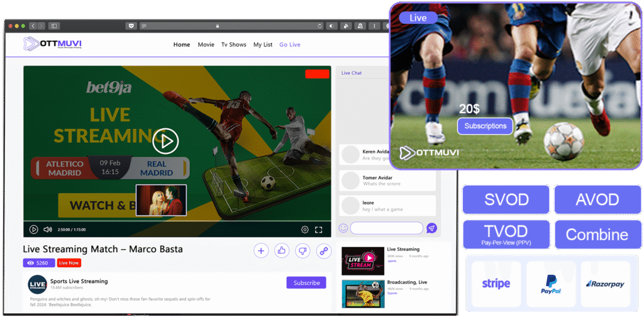
Task: Select the TVOD Pay-Per-View button
Action: tap(506, 235)
